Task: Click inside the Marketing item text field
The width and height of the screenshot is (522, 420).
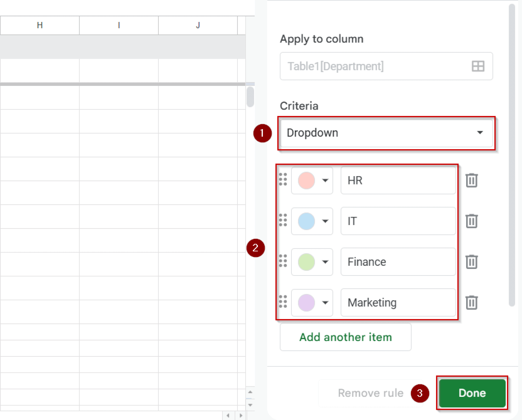Action: click(398, 303)
